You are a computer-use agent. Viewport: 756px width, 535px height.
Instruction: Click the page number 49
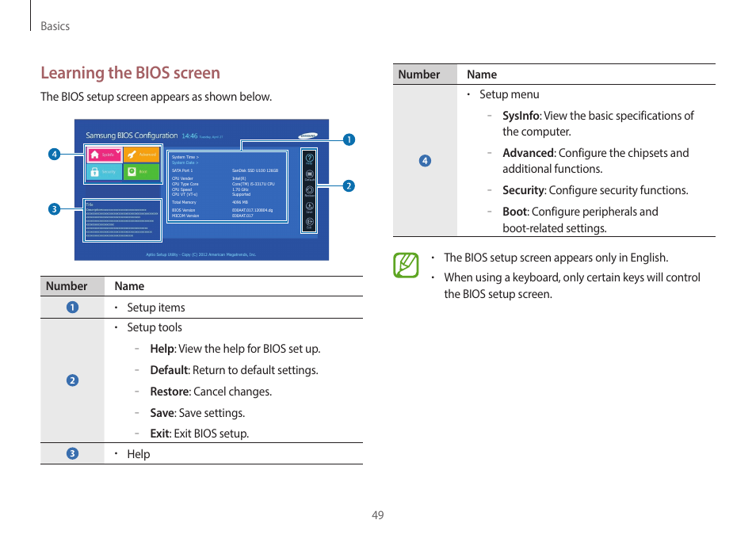377,515
